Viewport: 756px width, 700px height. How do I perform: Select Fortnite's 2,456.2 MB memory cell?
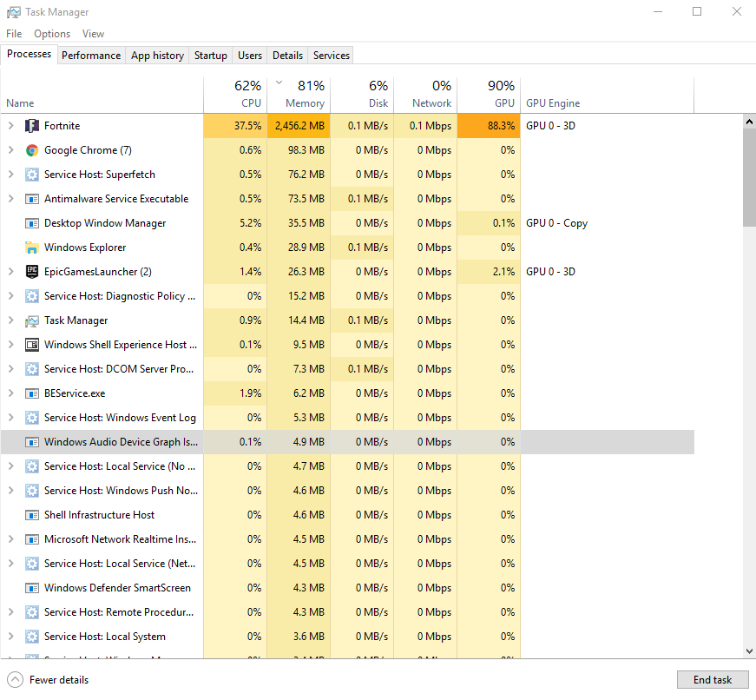coord(299,126)
